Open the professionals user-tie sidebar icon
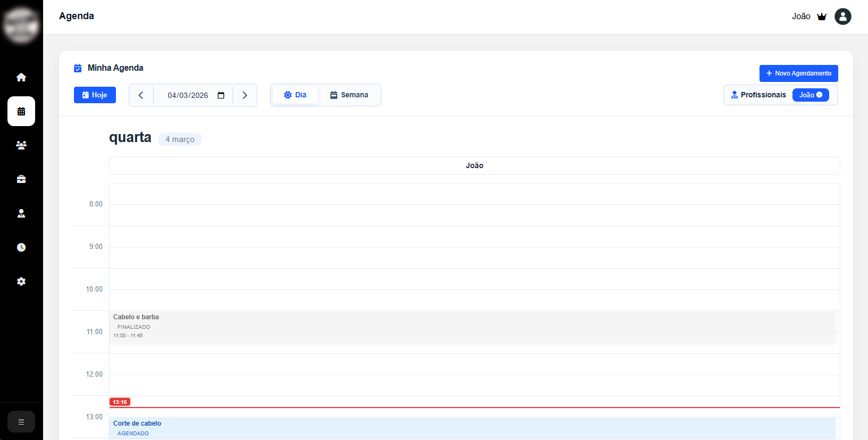The image size is (868, 440). click(21, 213)
